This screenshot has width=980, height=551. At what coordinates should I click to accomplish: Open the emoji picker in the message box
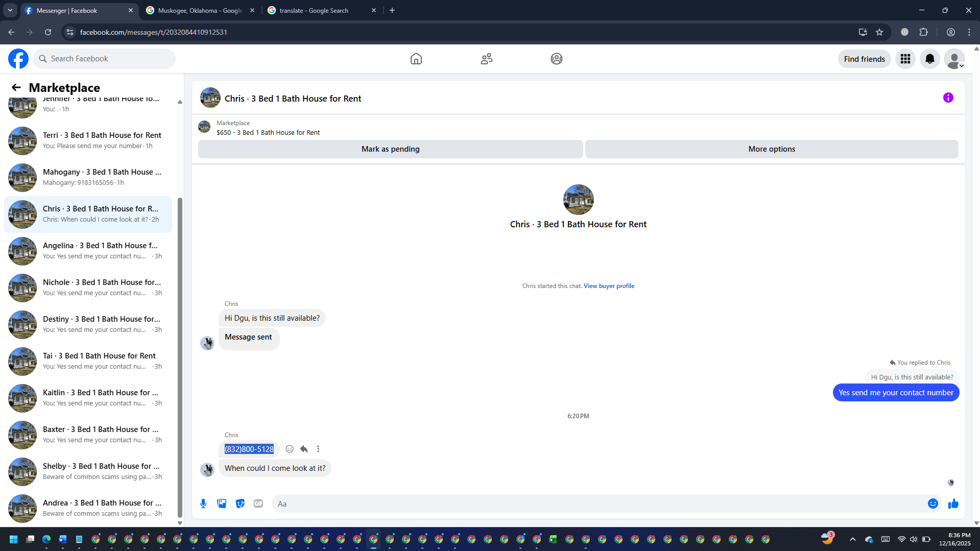(933, 504)
